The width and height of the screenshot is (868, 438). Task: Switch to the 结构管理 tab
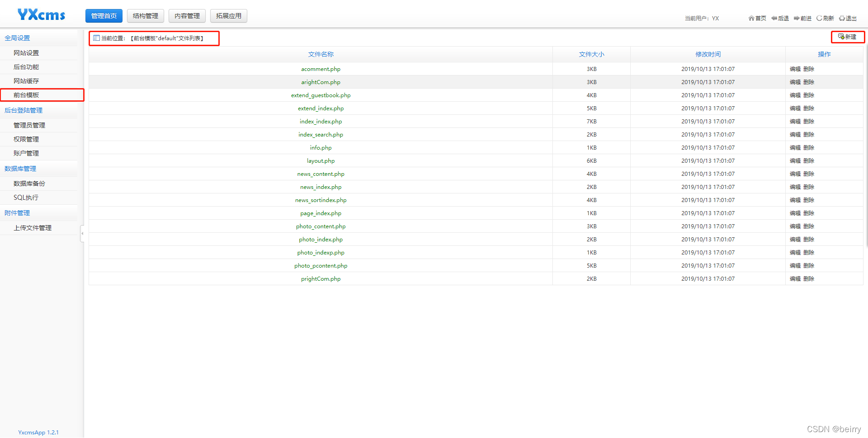tap(146, 16)
